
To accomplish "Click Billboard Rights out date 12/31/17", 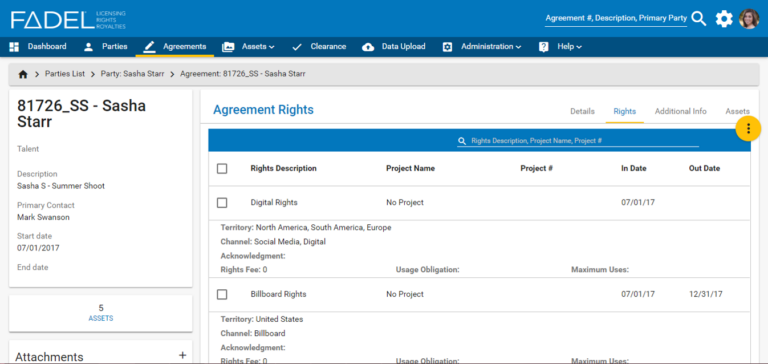I will tap(705, 294).
